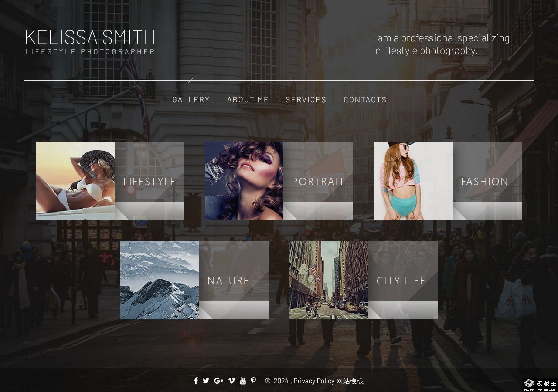This screenshot has height=392, width=558.
Task: Open the Pinterest icon link
Action: (x=253, y=381)
